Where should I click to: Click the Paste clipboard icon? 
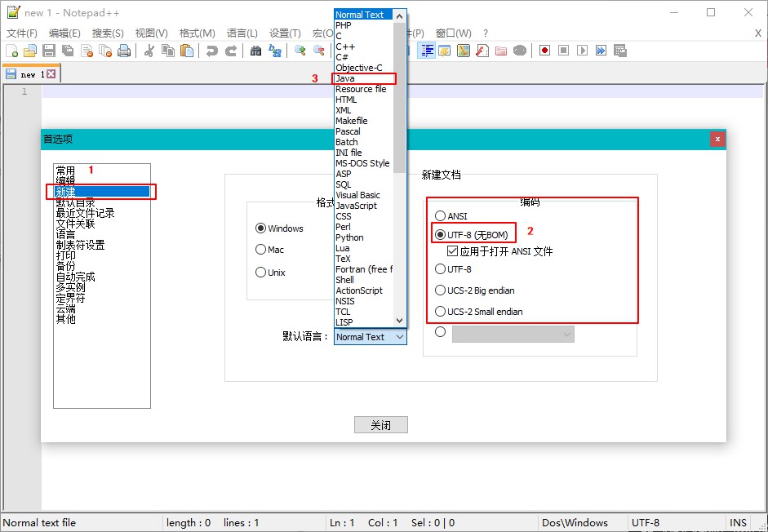[x=187, y=51]
